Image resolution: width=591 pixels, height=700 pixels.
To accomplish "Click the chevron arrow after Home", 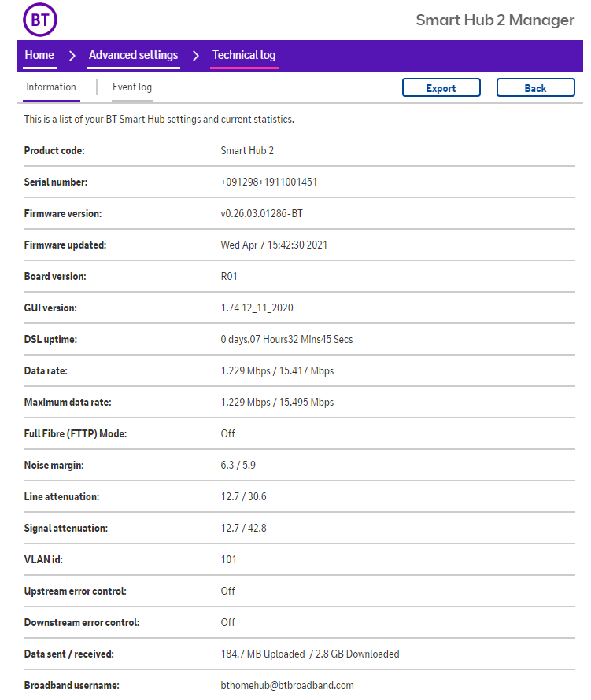I will click(72, 56).
